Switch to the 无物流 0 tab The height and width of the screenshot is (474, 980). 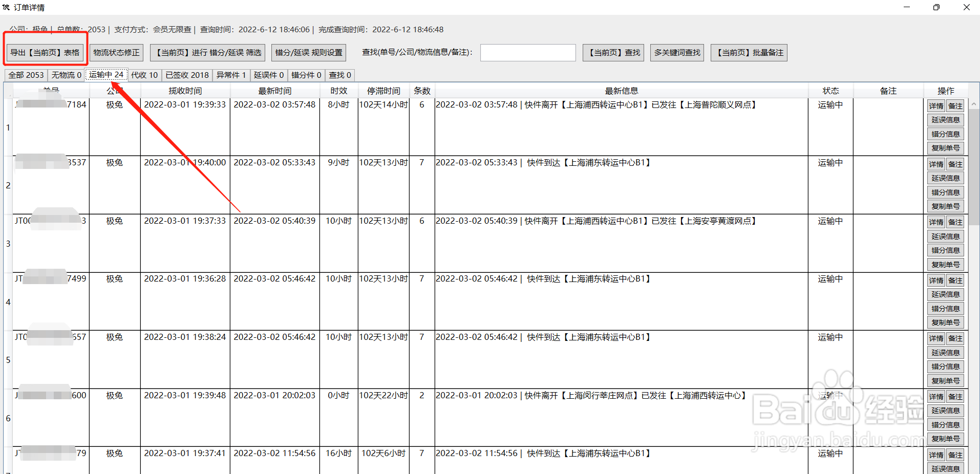click(67, 75)
